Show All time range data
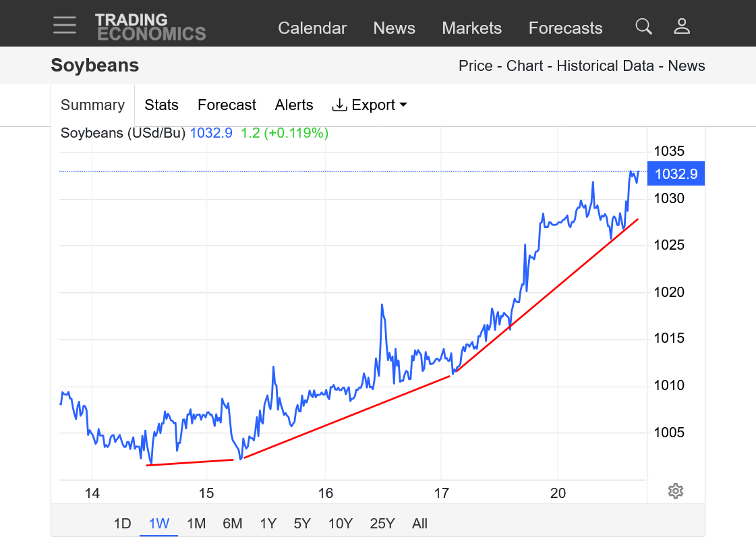 [x=419, y=524]
